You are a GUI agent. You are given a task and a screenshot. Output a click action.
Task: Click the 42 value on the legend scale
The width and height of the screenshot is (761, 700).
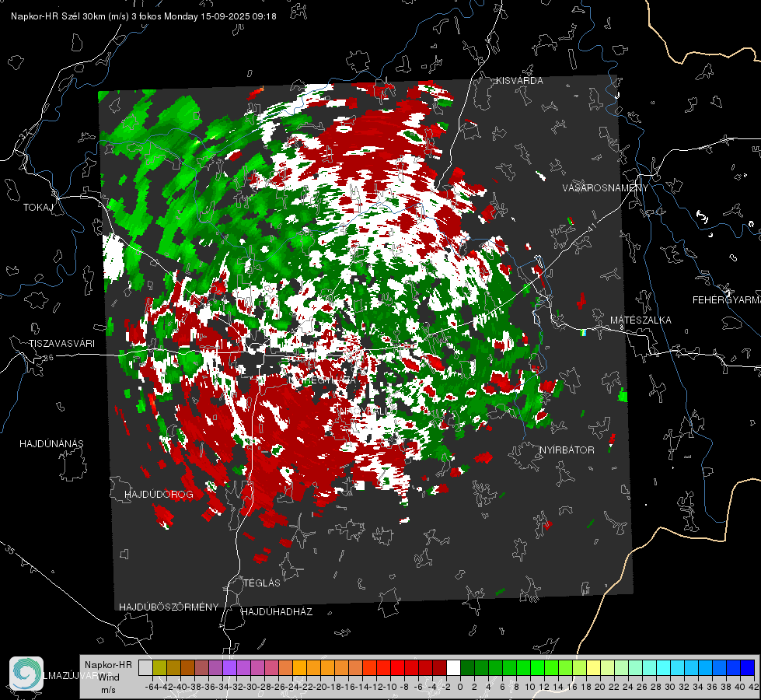pos(754,687)
